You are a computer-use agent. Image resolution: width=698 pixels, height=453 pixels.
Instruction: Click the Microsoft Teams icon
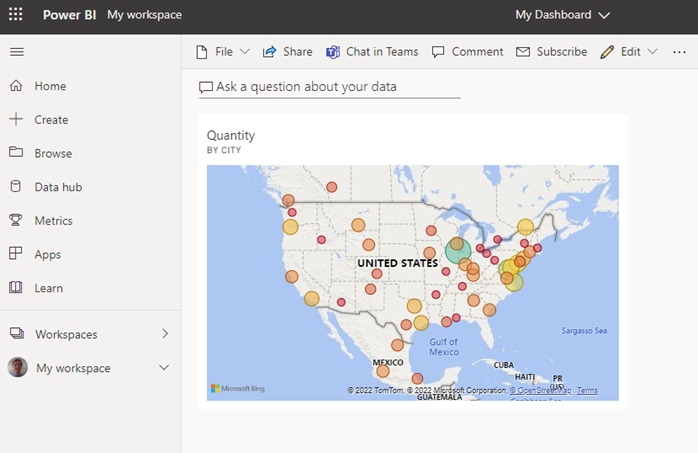pos(333,52)
